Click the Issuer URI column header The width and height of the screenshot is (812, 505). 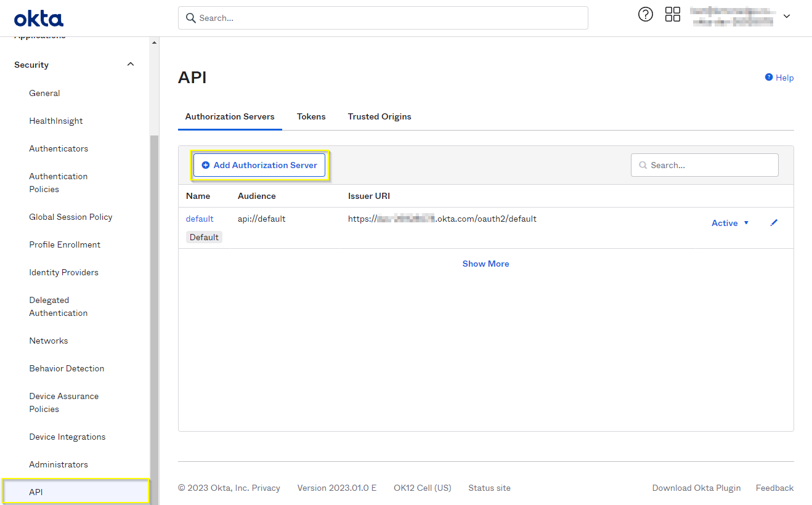tap(369, 196)
